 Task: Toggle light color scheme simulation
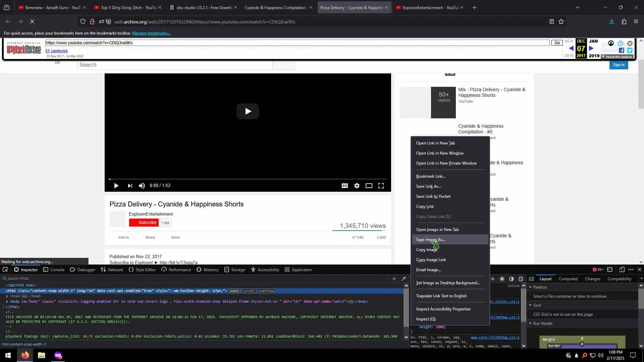pos(502,279)
